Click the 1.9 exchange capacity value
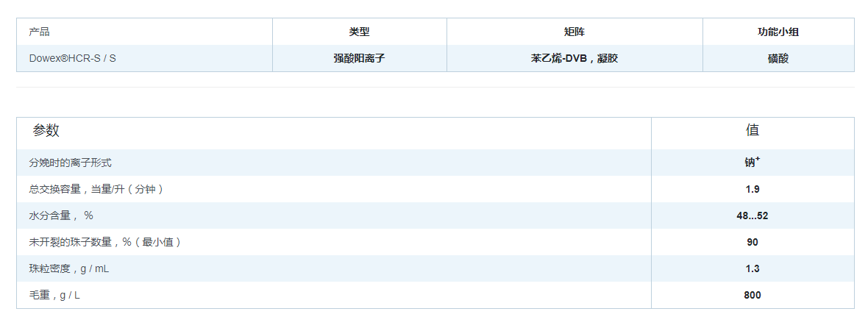 tap(752, 189)
